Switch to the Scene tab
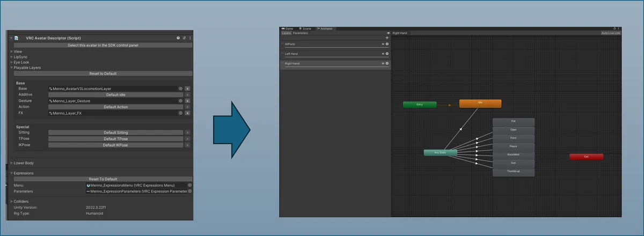The image size is (644, 236). (306, 28)
